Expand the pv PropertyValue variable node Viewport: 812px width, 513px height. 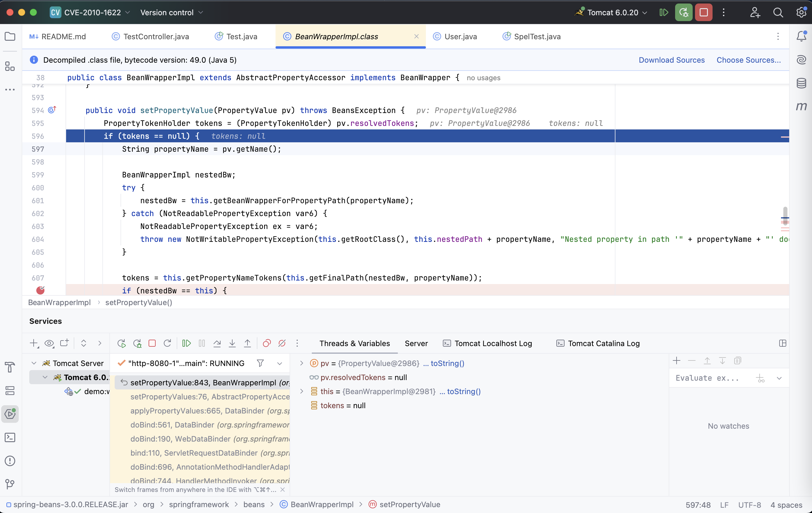pyautogui.click(x=302, y=363)
